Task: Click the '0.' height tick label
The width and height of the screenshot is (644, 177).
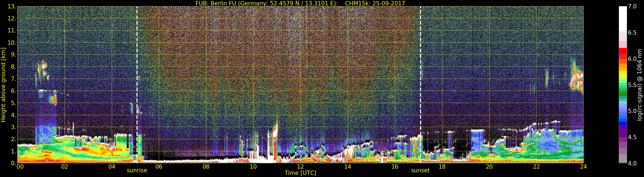Action: point(13,163)
